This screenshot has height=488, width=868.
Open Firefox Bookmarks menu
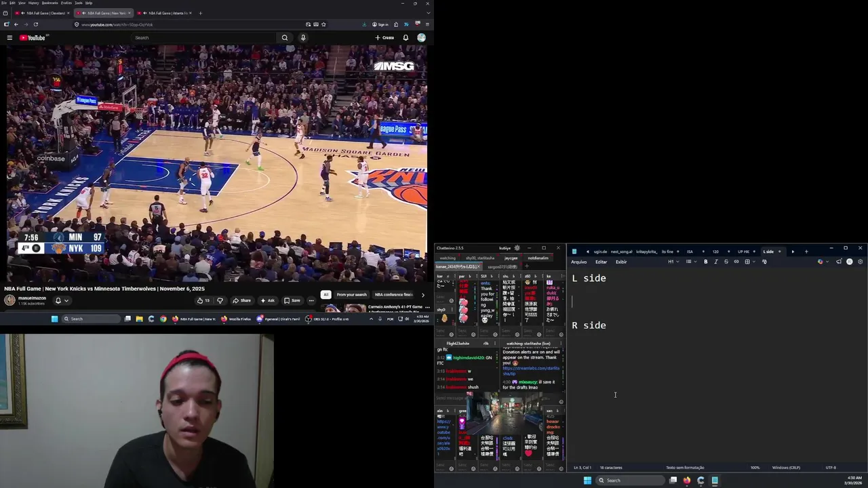(x=50, y=3)
